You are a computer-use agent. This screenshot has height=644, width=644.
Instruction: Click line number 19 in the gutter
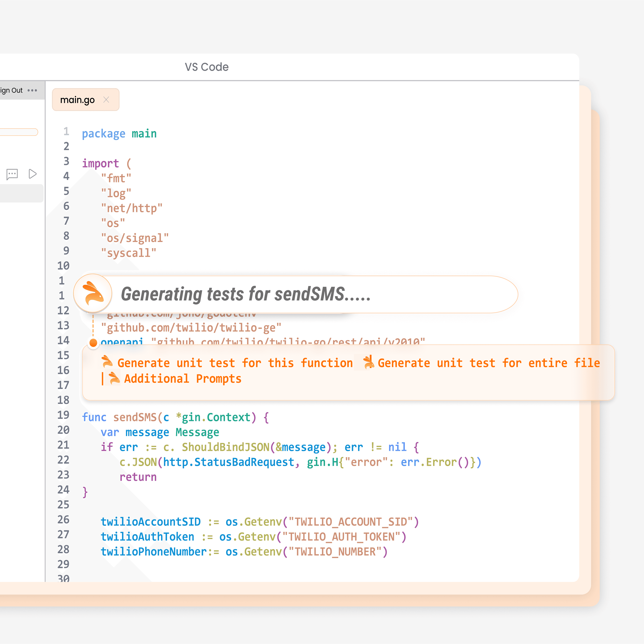click(63, 415)
